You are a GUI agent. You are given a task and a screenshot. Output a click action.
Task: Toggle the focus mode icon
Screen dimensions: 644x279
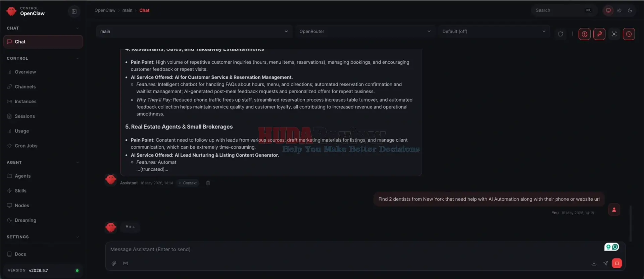point(614,34)
